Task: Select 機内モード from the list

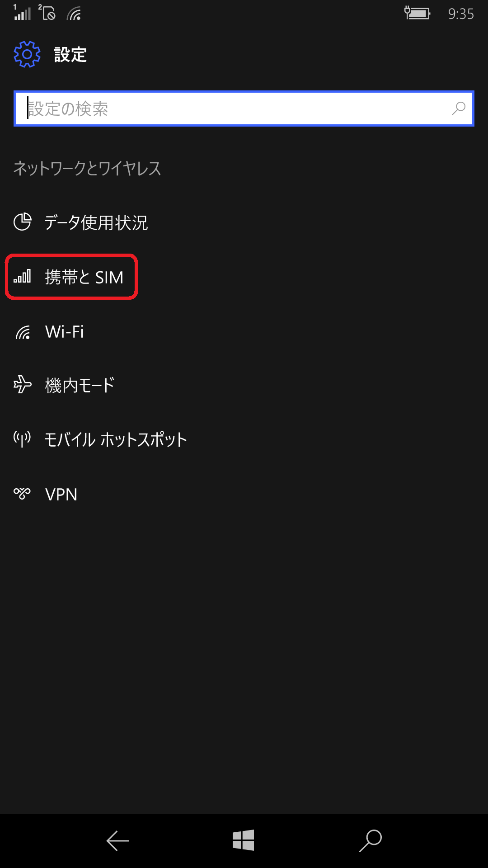Action: coord(244,385)
